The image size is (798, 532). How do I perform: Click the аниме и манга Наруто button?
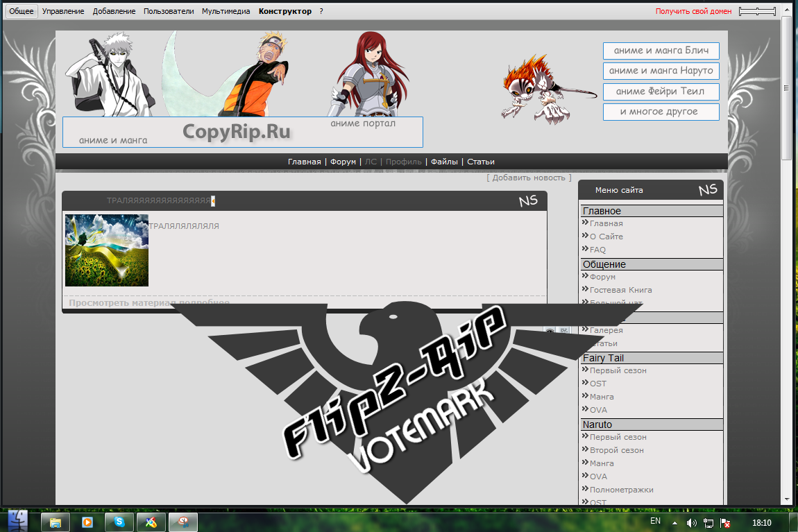tap(661, 71)
